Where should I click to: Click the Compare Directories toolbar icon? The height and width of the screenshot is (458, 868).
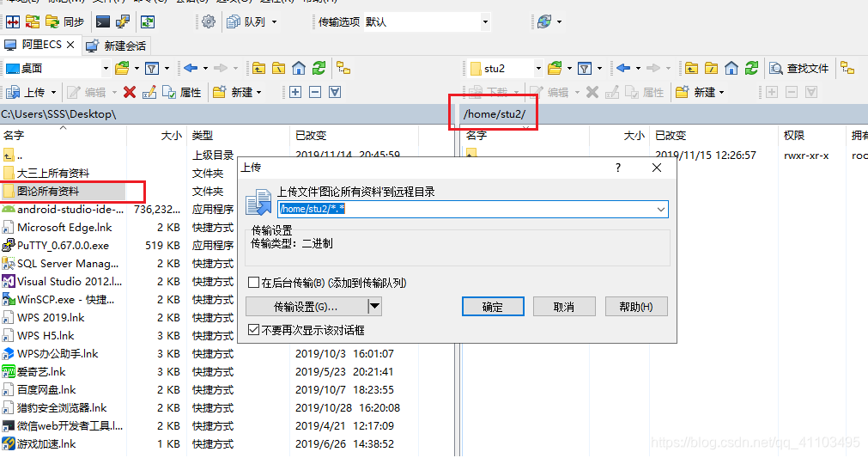[x=13, y=22]
